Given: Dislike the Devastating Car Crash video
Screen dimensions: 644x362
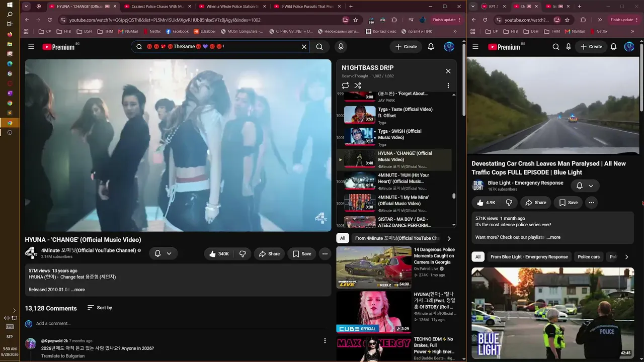Looking at the screenshot, I should coord(509,203).
